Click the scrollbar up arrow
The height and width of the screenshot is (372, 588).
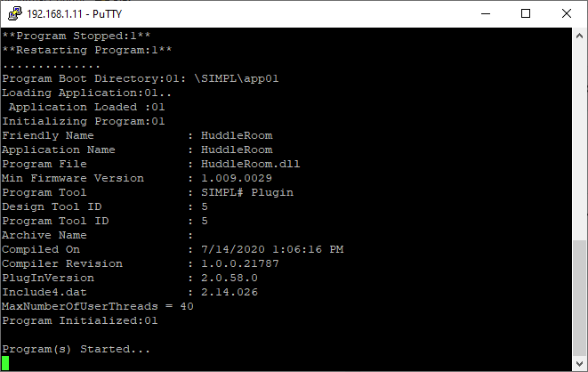579,36
